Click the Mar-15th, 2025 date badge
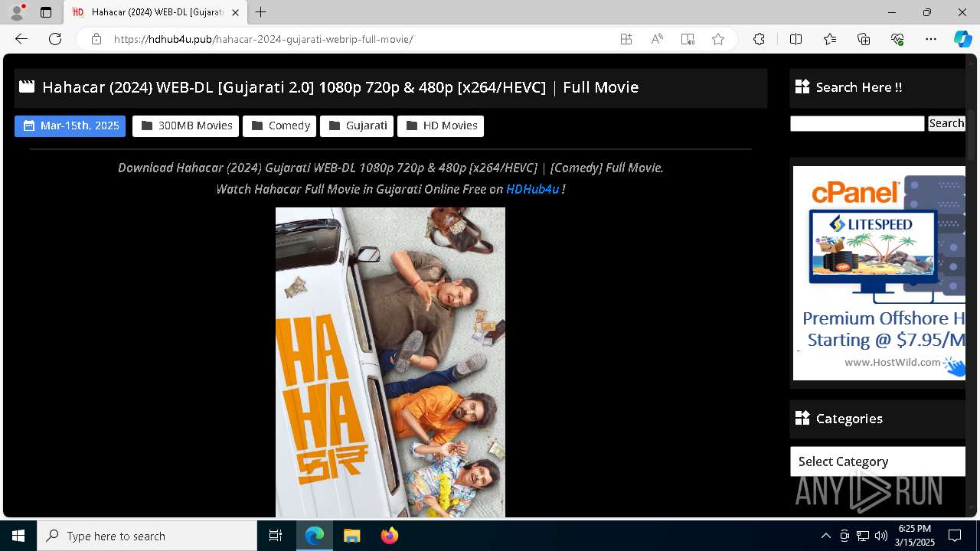Image resolution: width=980 pixels, height=551 pixels. click(70, 126)
